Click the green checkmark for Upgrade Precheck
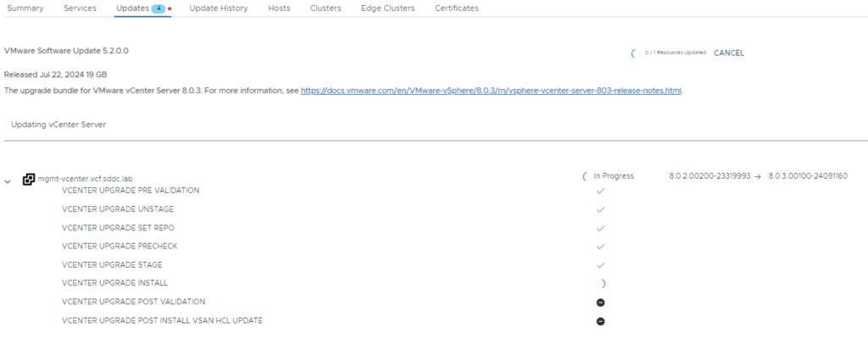The width and height of the screenshot is (868, 350). [x=600, y=247]
